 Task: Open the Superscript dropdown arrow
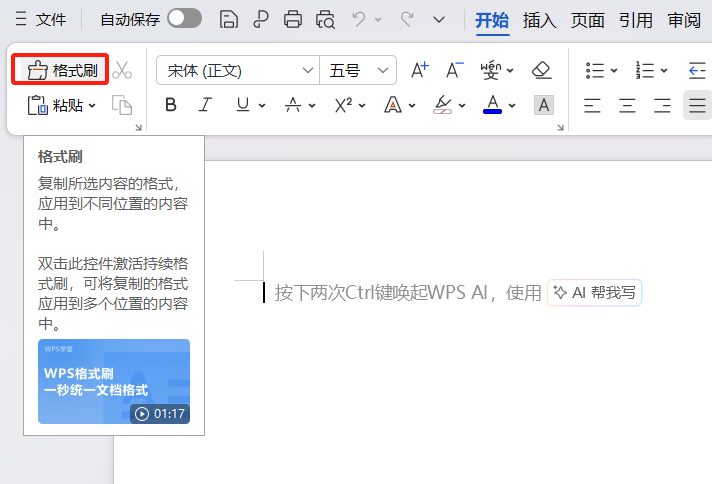pyautogui.click(x=362, y=106)
